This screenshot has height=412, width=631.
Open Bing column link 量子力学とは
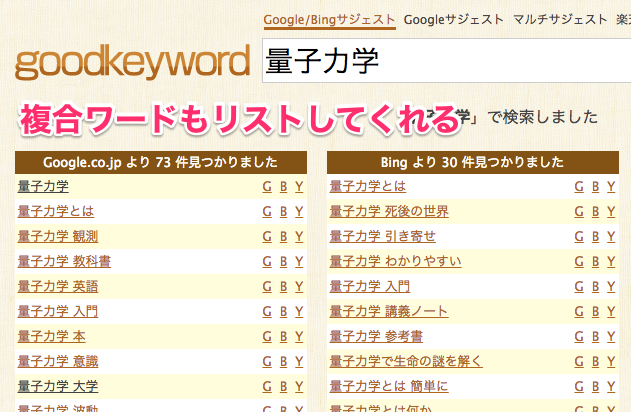[367, 186]
